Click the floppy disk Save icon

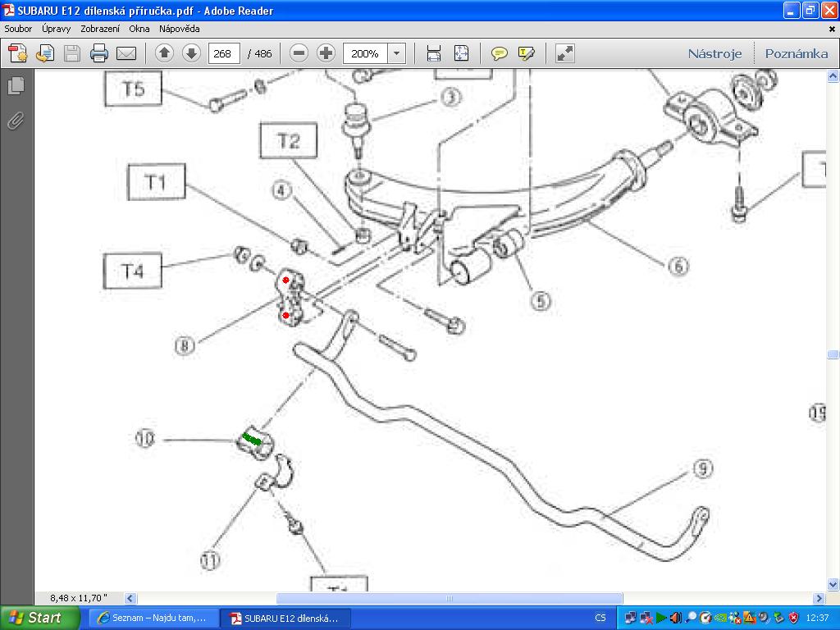(72, 53)
